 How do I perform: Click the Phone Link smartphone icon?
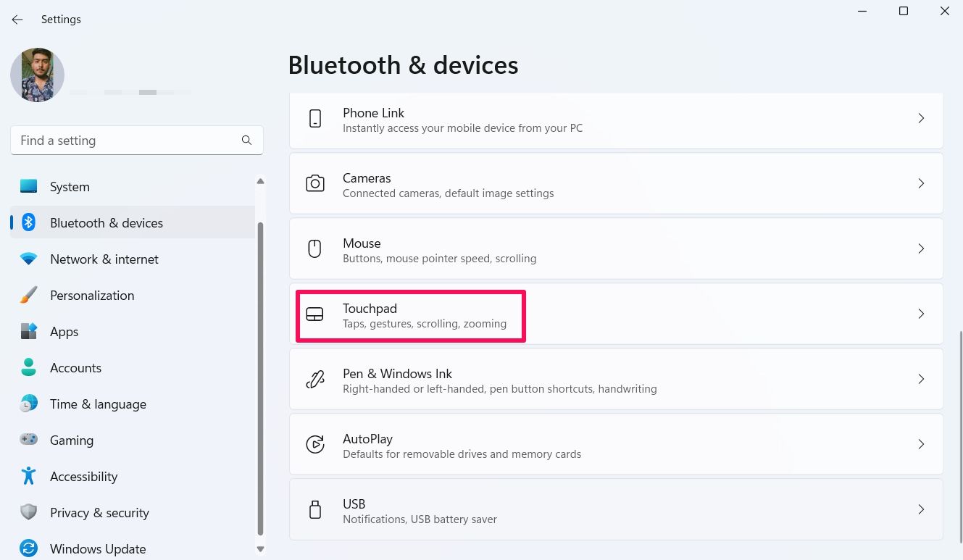tap(315, 118)
